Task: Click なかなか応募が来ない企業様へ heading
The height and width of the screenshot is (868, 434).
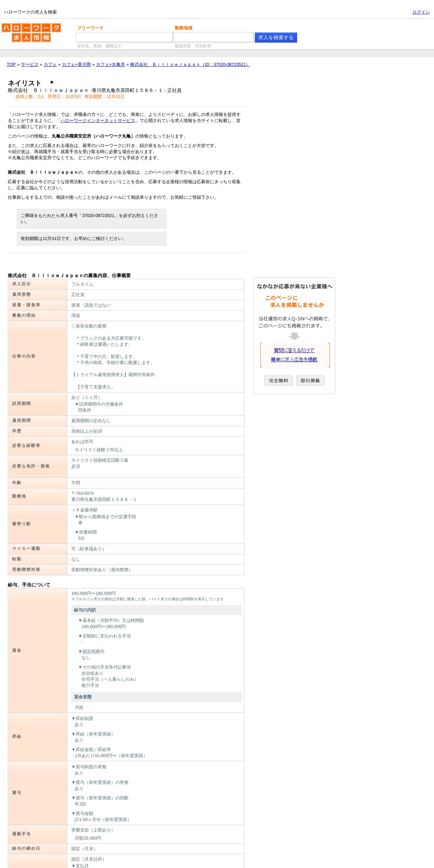Action: point(294,287)
